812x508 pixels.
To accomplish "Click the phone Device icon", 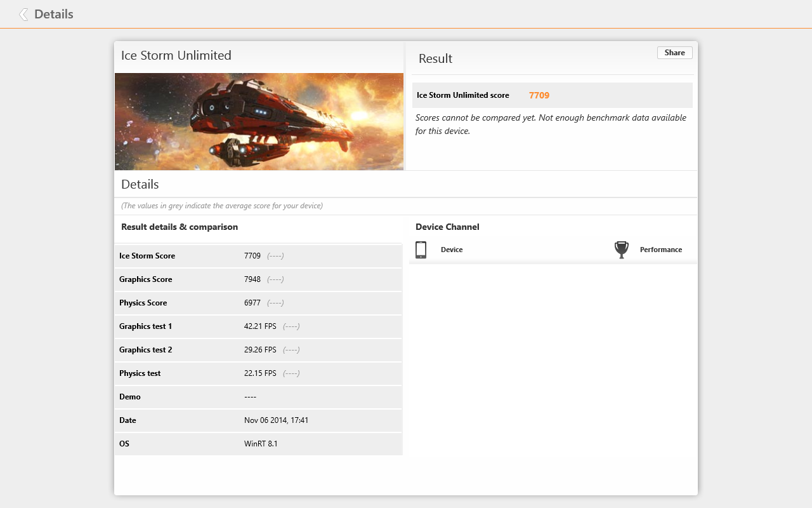I will (x=421, y=250).
